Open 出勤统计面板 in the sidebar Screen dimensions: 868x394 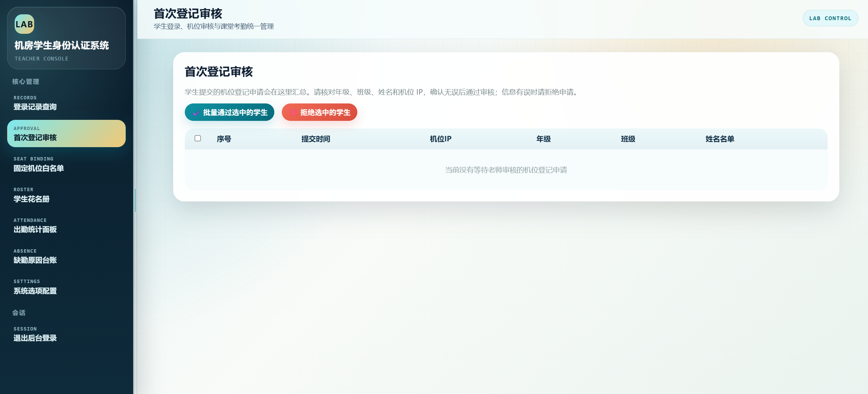66,225
